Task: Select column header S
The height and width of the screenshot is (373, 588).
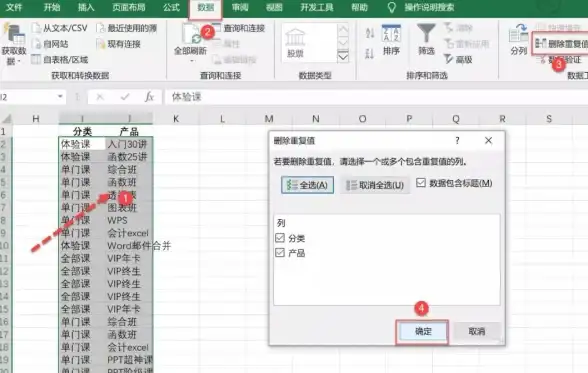Action: 549,119
